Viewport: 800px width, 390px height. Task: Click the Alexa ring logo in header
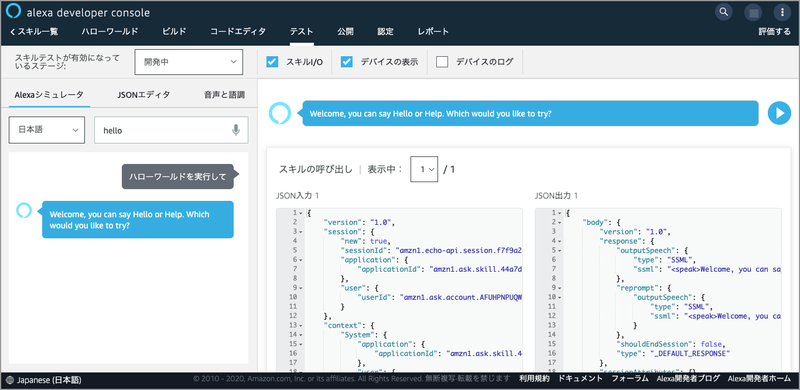click(x=13, y=11)
